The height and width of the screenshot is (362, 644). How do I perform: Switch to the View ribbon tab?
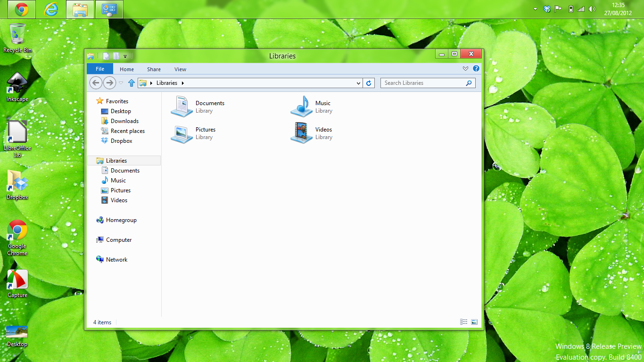180,69
